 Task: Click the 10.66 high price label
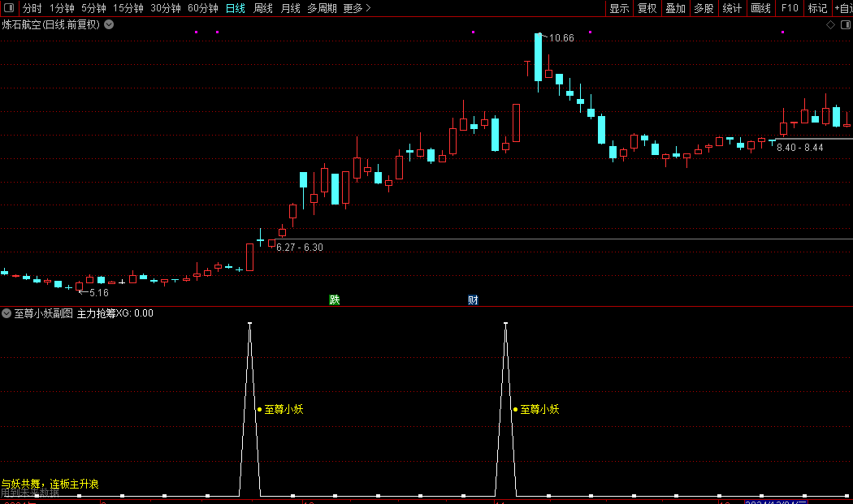561,38
